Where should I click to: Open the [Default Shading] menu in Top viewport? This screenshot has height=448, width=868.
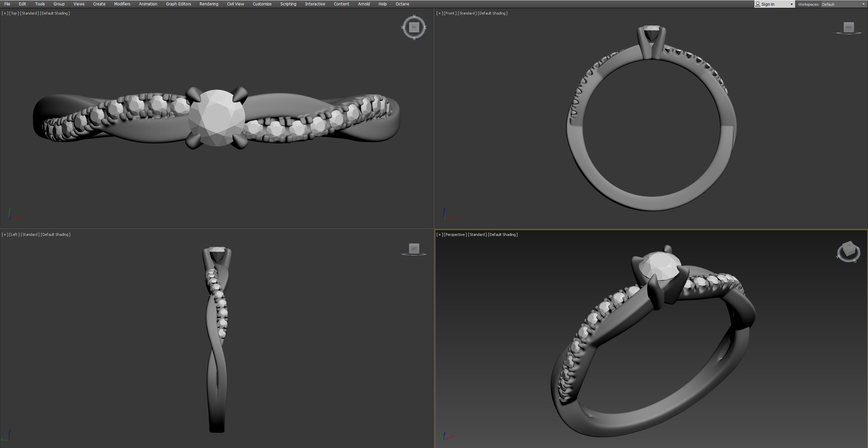(x=55, y=13)
